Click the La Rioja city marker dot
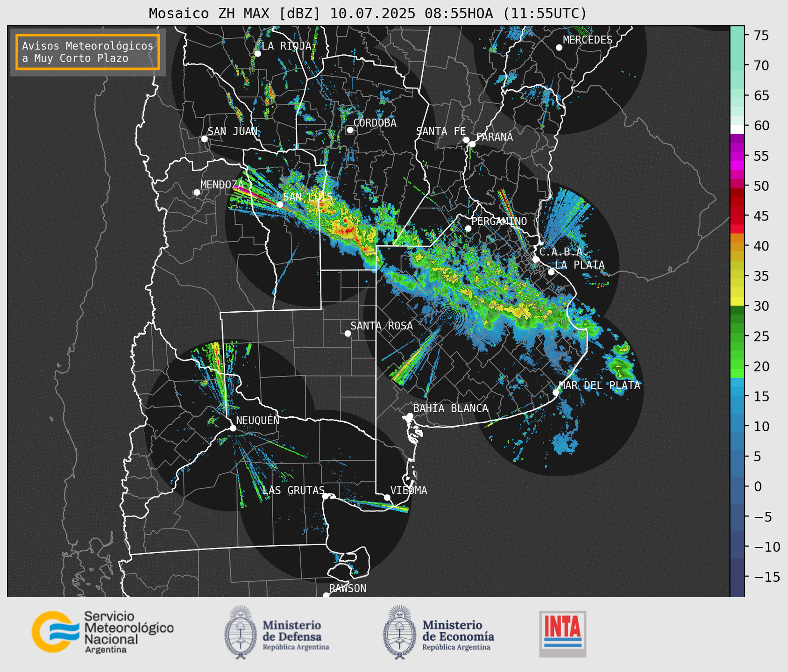The height and width of the screenshot is (672, 788). click(257, 54)
